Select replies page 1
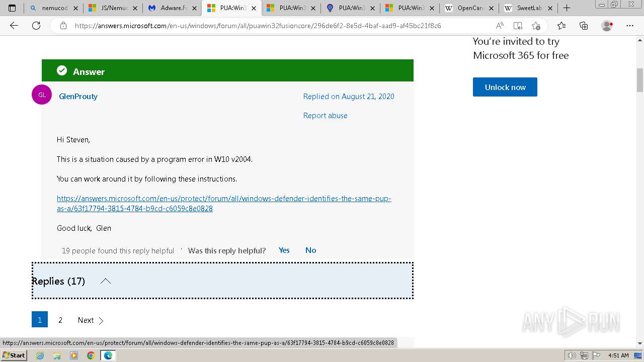The width and height of the screenshot is (644, 362). pos(40,319)
